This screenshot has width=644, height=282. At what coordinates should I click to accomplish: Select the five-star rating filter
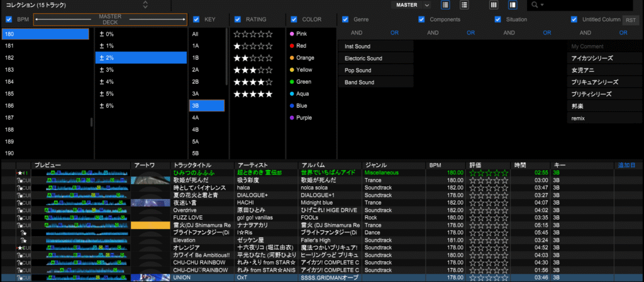click(x=253, y=94)
